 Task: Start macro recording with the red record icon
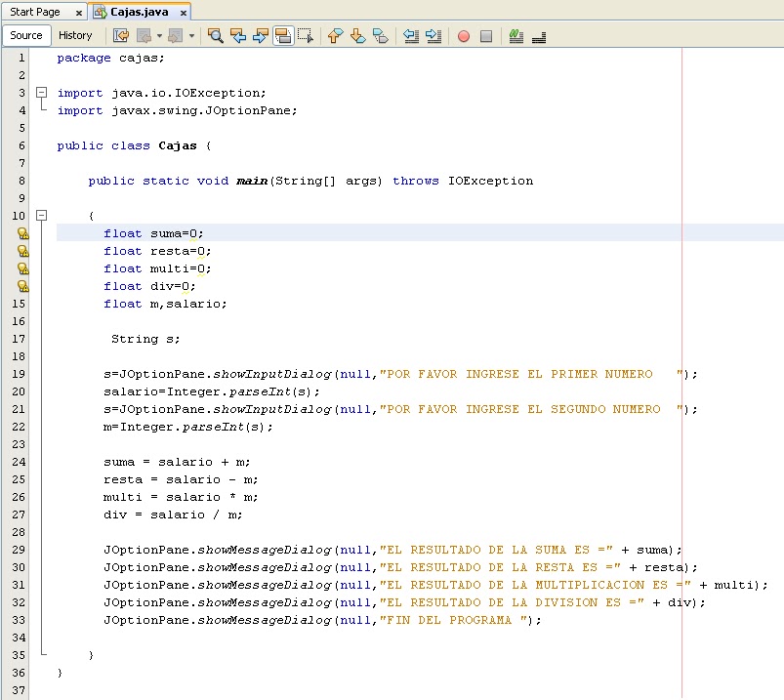461,35
